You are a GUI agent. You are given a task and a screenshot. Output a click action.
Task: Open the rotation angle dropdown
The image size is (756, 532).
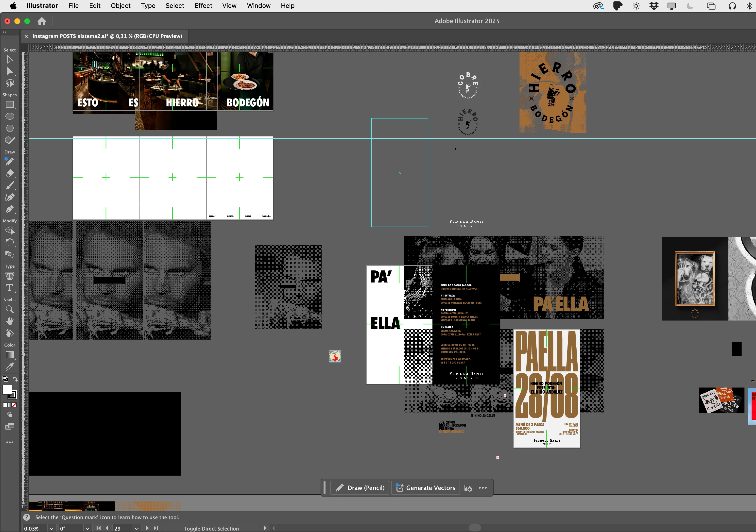87,528
